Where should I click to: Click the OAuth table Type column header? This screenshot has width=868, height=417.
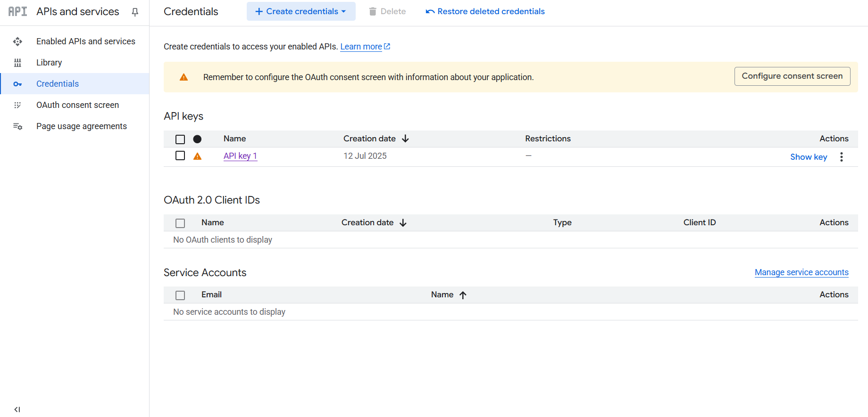click(562, 222)
